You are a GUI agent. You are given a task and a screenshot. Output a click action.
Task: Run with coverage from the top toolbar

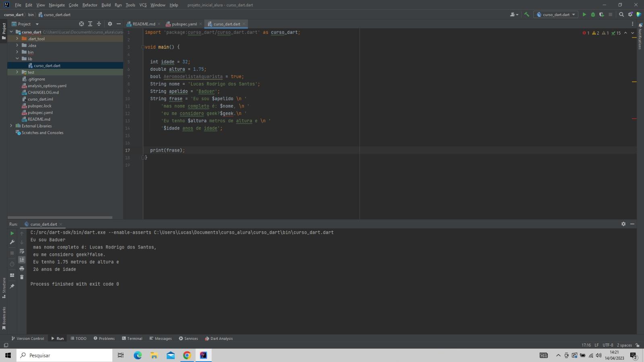click(601, 14)
